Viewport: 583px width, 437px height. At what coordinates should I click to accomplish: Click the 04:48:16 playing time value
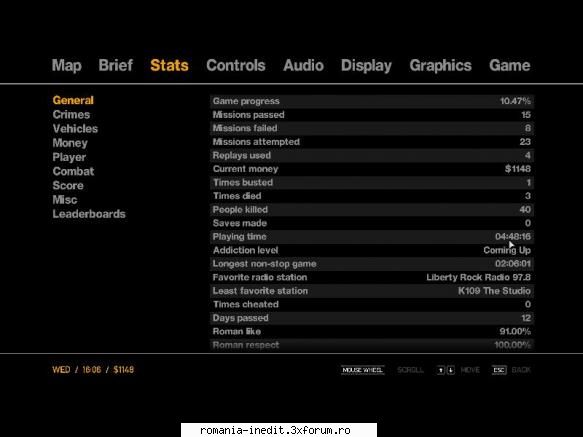(513, 237)
